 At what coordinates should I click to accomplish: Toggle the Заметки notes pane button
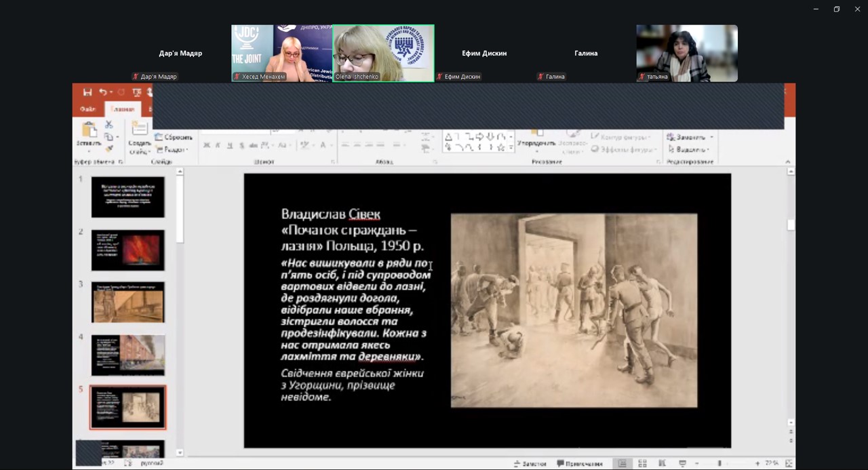point(530,463)
